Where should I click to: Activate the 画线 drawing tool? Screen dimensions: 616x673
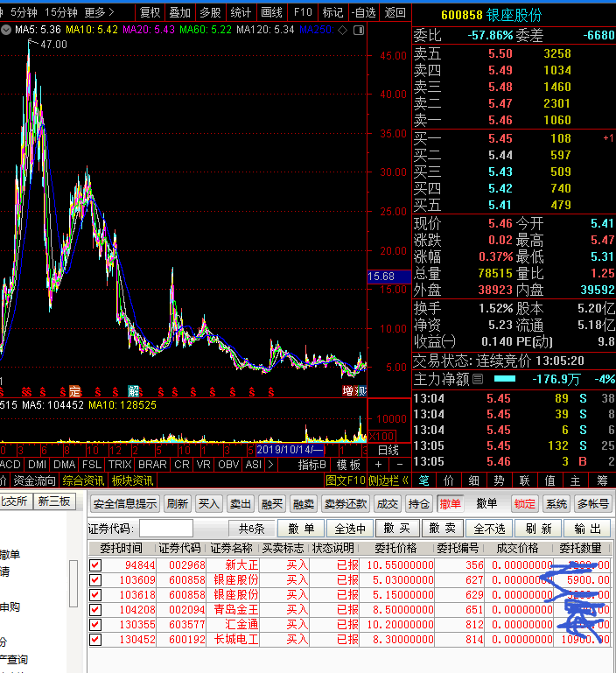pyautogui.click(x=272, y=12)
